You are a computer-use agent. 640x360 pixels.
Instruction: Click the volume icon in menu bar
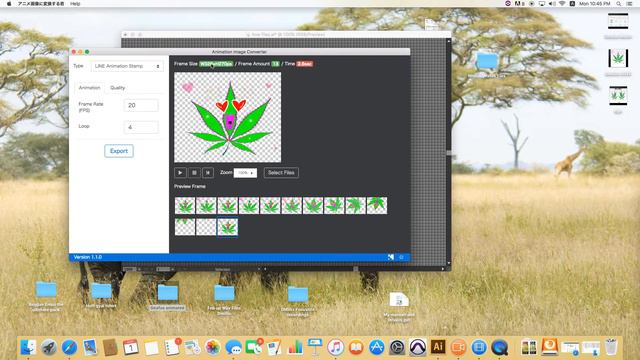click(552, 3)
